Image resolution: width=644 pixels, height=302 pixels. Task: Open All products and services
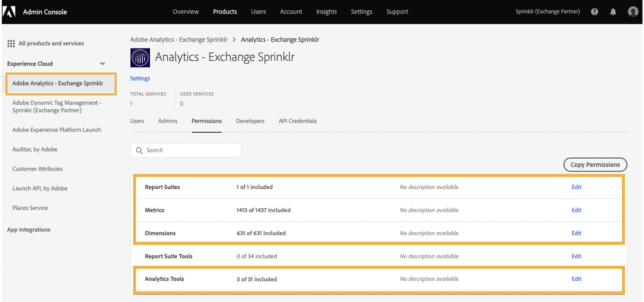click(51, 43)
